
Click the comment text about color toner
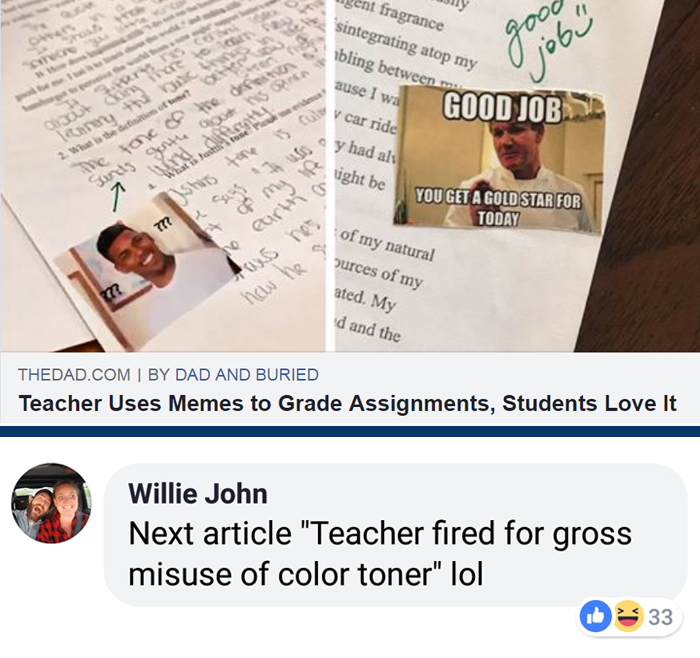point(380,554)
